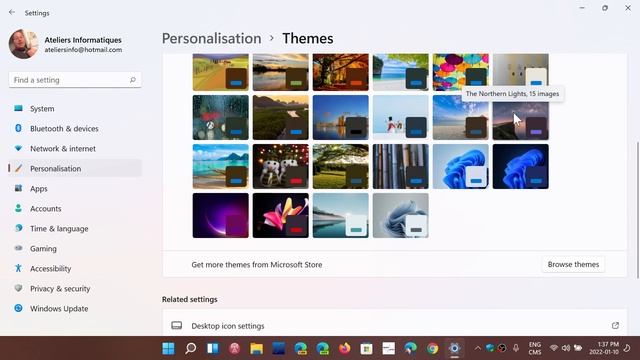The image size is (640, 360).
Task: Select the bamboo stalks theme
Action: coord(400,167)
